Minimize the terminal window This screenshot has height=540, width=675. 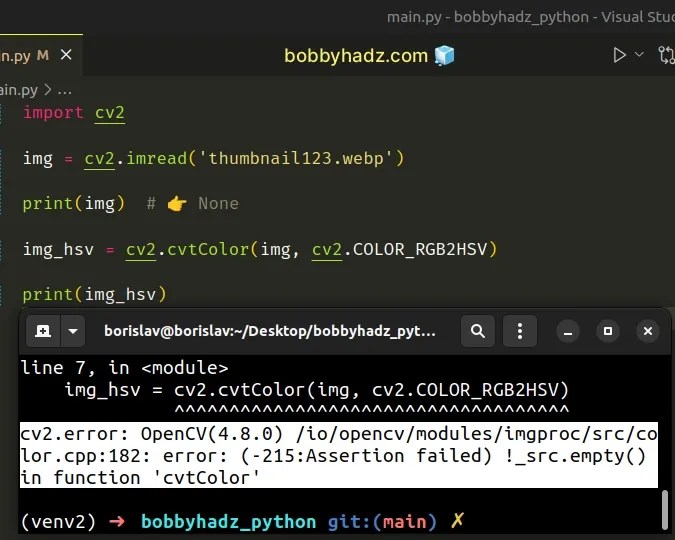(x=568, y=331)
